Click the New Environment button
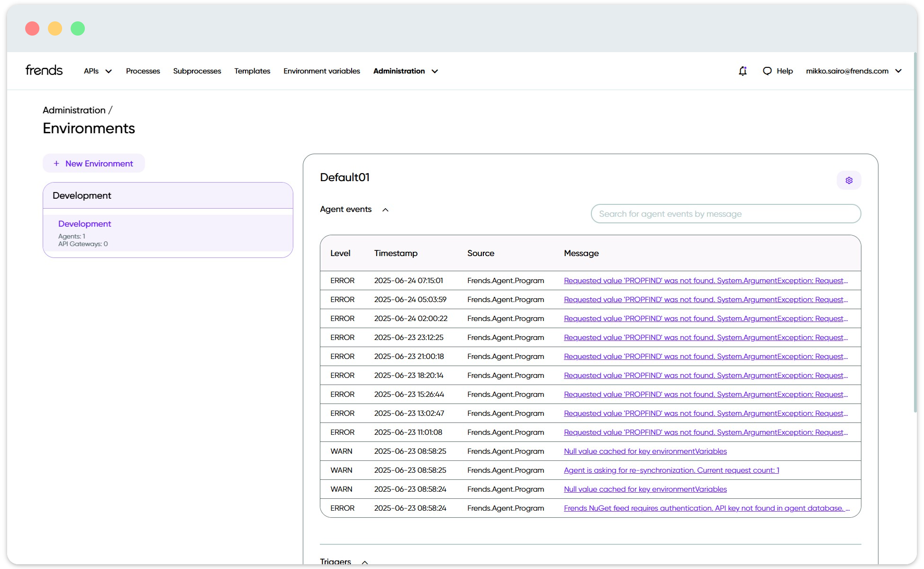Screen dimensions: 924x569 click(93, 163)
